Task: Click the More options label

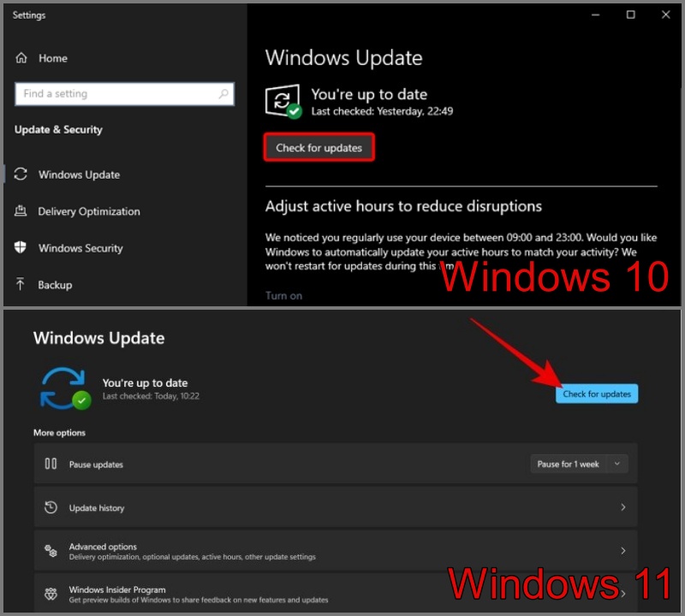Action: pyautogui.click(x=59, y=433)
